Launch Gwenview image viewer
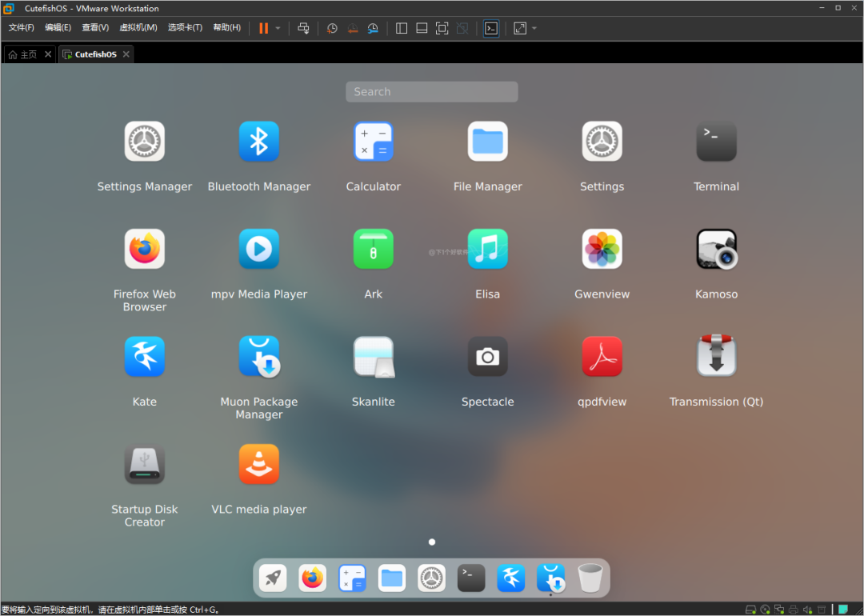Image resolution: width=864 pixels, height=616 pixels. pos(602,249)
